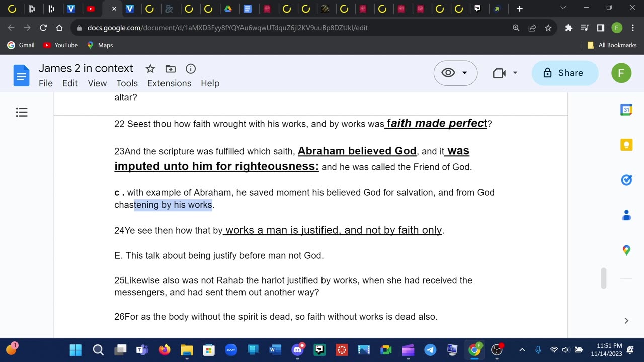This screenshot has height=362, width=644.
Task: Toggle Chrome side panel
Action: tap(600, 28)
